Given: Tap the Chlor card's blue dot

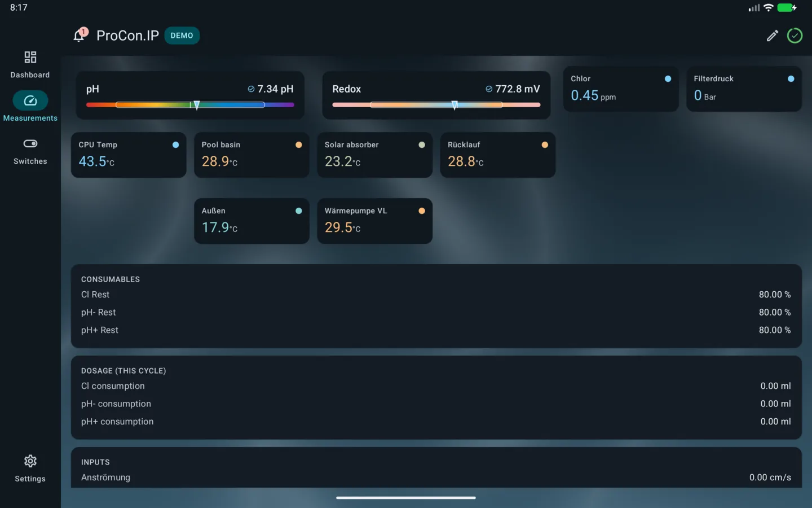Looking at the screenshot, I should 668,79.
